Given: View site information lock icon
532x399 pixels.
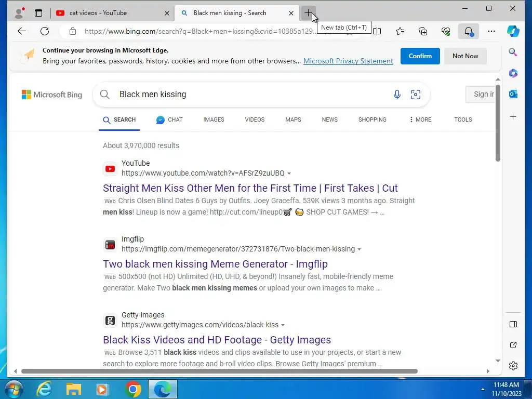Looking at the screenshot, I should 73,31.
